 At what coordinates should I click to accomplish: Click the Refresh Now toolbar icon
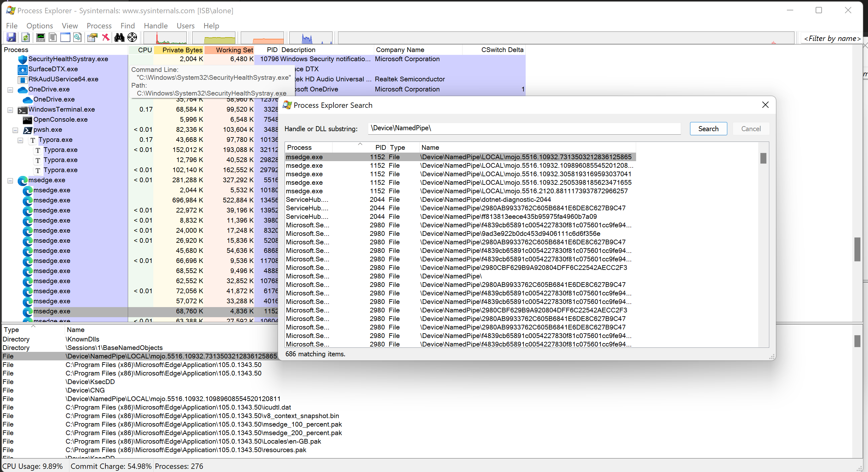pyautogui.click(x=26, y=38)
